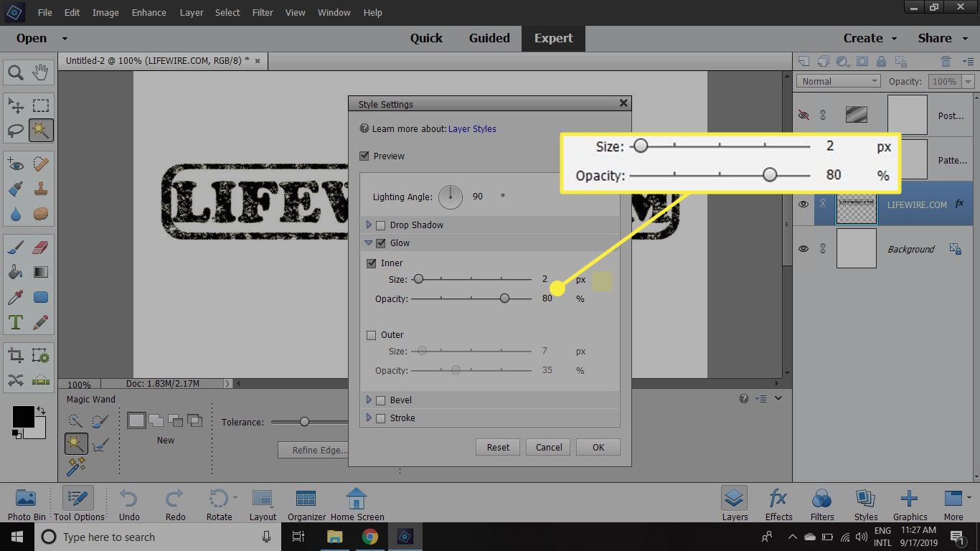Image resolution: width=980 pixels, height=551 pixels.
Task: Switch to the Quick tab
Action: [426, 39]
